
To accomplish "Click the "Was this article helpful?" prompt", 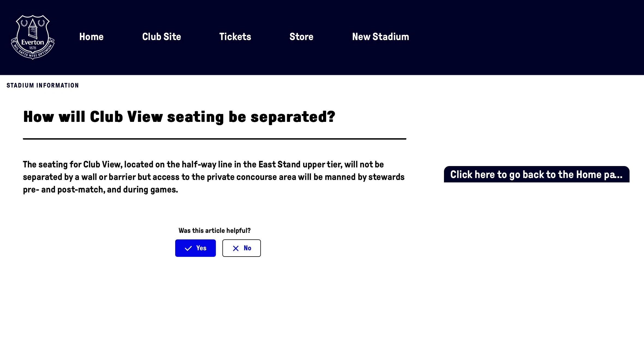I will pyautogui.click(x=214, y=231).
